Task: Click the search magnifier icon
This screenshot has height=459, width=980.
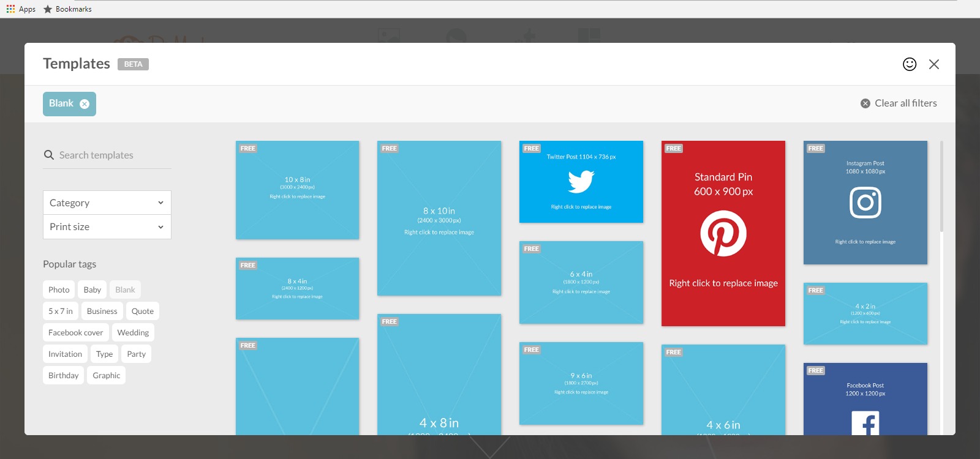Action: coord(49,155)
